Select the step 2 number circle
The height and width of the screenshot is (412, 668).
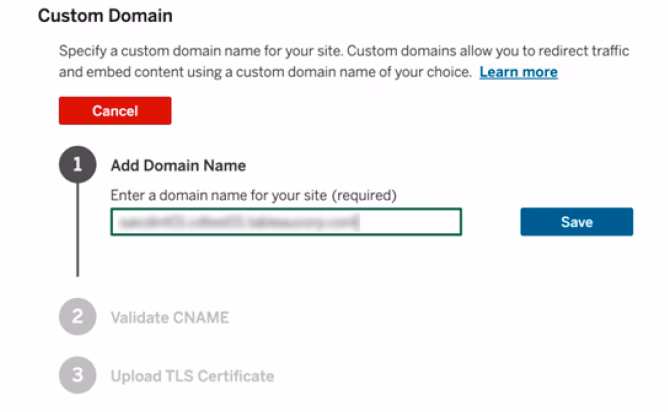point(77,318)
